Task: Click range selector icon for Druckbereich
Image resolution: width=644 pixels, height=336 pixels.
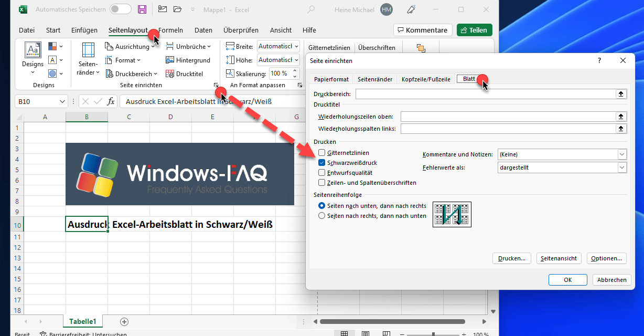Action: coord(621,94)
